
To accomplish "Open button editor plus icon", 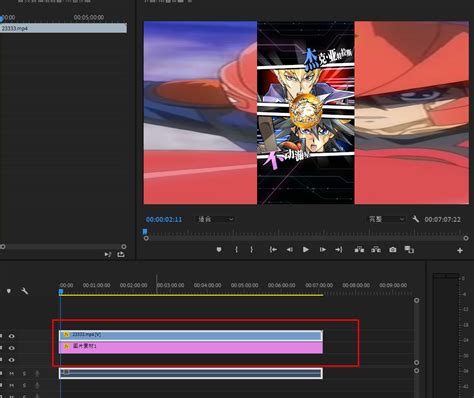I will click(460, 250).
